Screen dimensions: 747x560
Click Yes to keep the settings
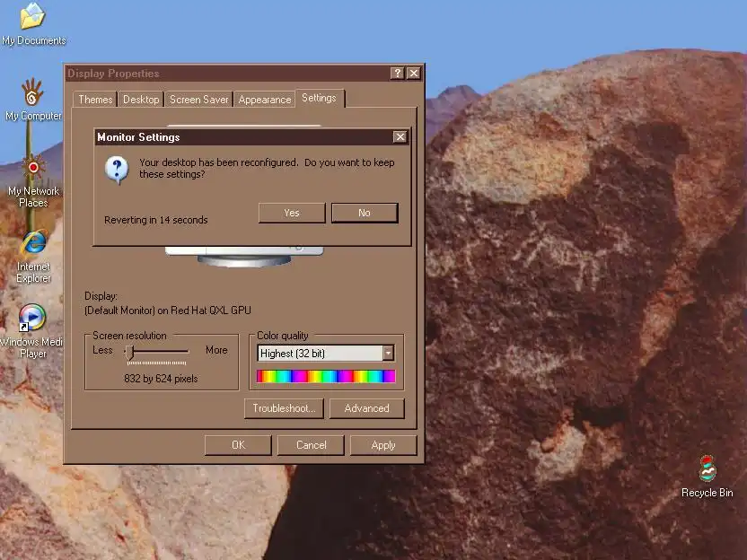coord(292,213)
